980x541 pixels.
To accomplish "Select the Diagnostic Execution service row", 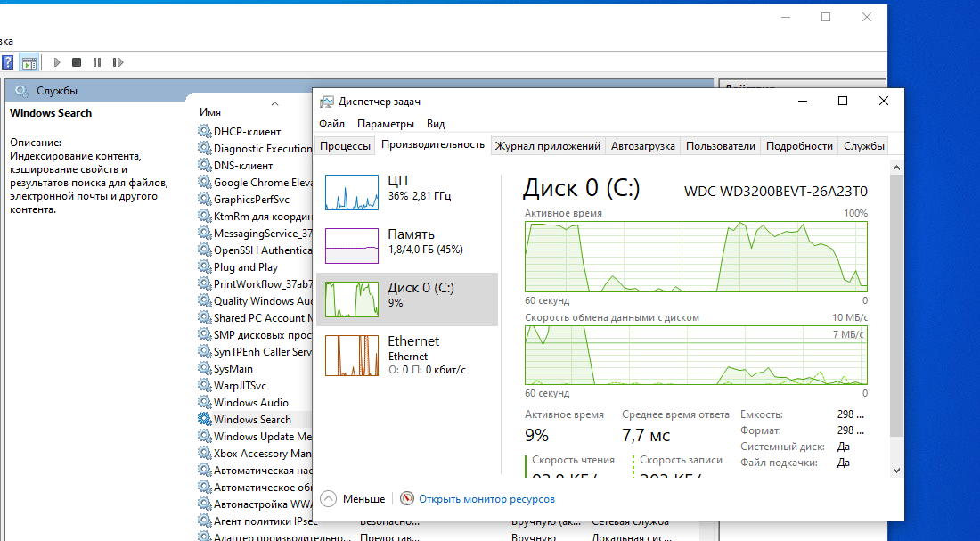I will point(255,148).
